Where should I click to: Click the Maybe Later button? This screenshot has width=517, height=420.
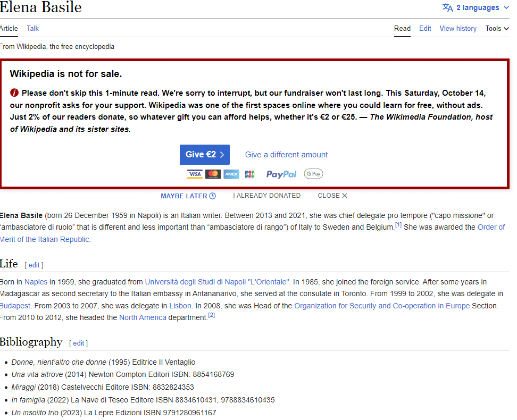tap(188, 196)
